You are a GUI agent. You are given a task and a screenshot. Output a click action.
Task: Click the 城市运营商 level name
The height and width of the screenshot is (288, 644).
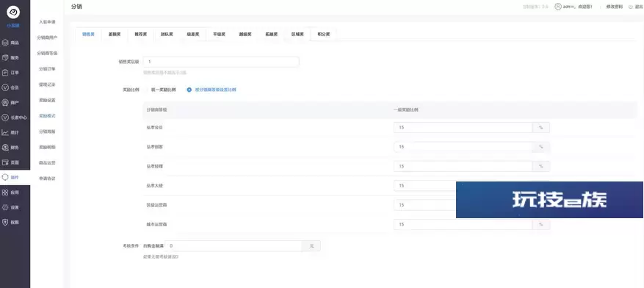[156, 225]
